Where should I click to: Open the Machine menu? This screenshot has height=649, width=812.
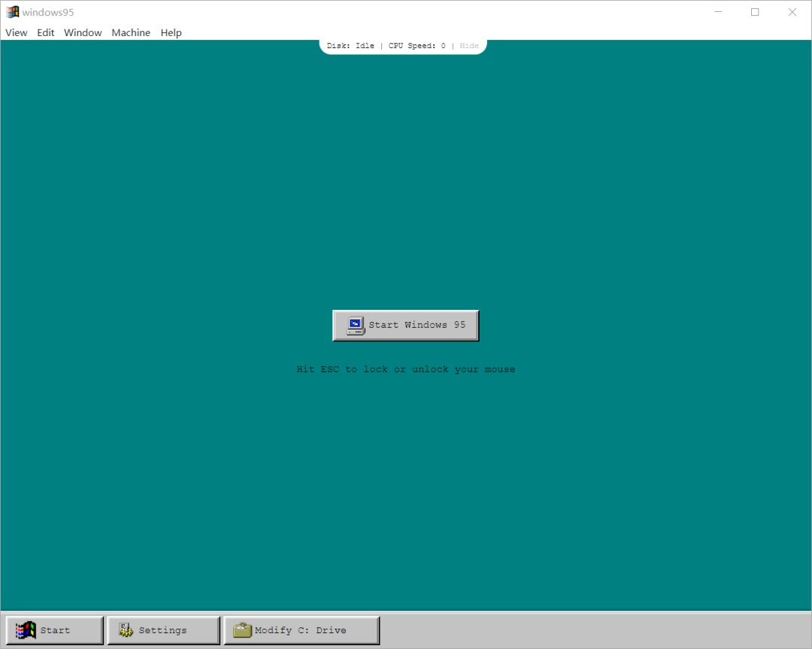[131, 32]
